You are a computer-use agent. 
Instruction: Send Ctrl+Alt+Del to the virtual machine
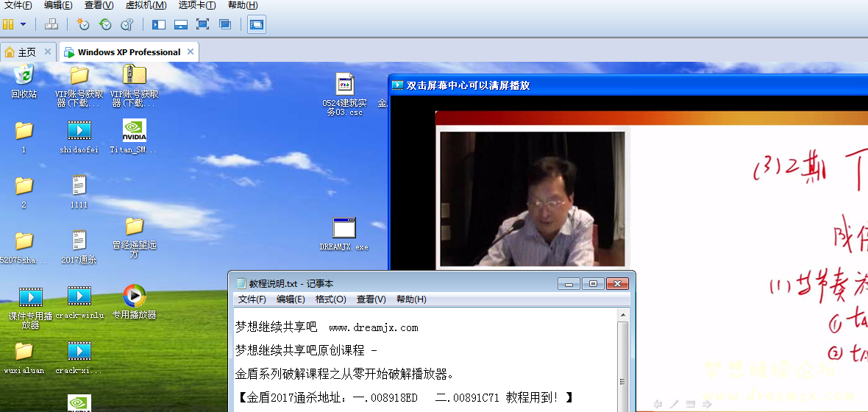click(51, 24)
